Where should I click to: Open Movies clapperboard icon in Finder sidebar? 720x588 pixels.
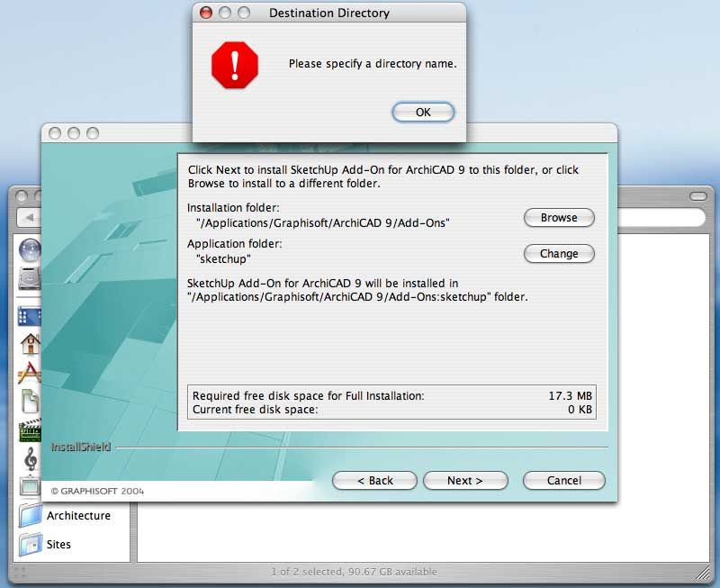coord(31,430)
